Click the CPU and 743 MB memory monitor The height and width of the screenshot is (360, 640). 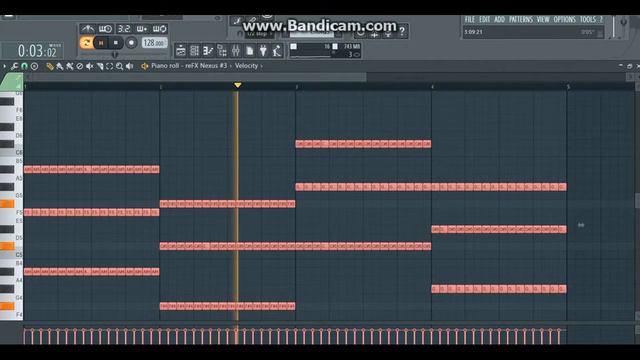point(325,51)
